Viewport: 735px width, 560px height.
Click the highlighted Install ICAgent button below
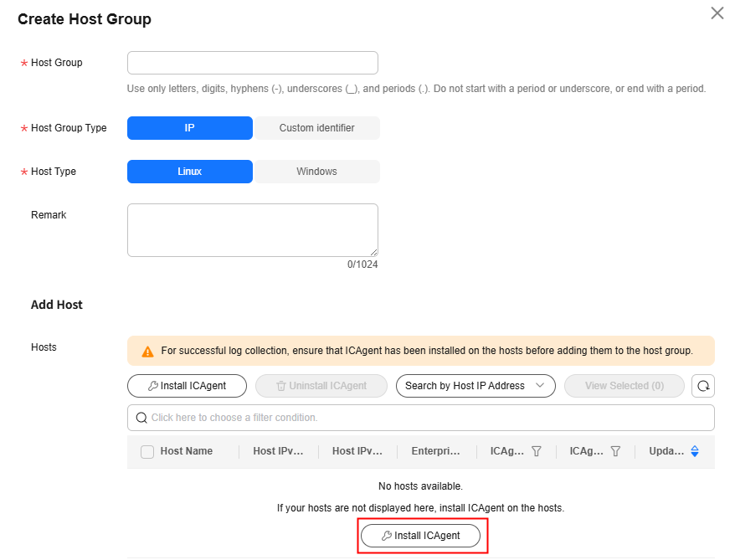[x=420, y=536]
